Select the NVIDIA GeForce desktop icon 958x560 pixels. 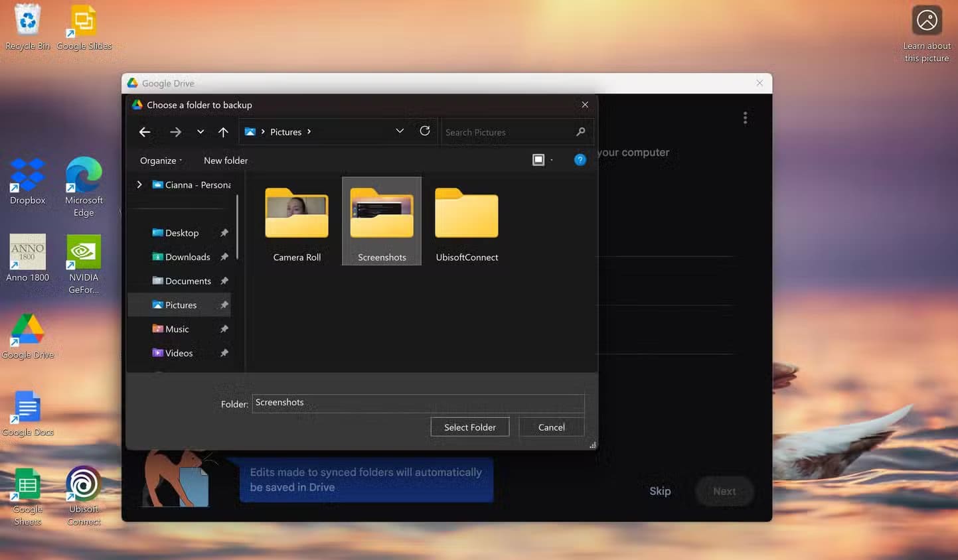click(x=84, y=263)
